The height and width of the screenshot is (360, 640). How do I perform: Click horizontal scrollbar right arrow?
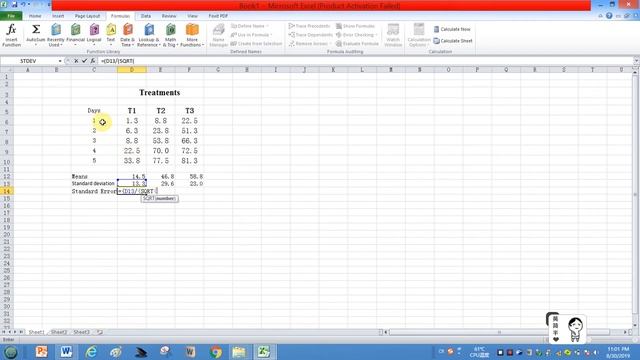click(625, 332)
